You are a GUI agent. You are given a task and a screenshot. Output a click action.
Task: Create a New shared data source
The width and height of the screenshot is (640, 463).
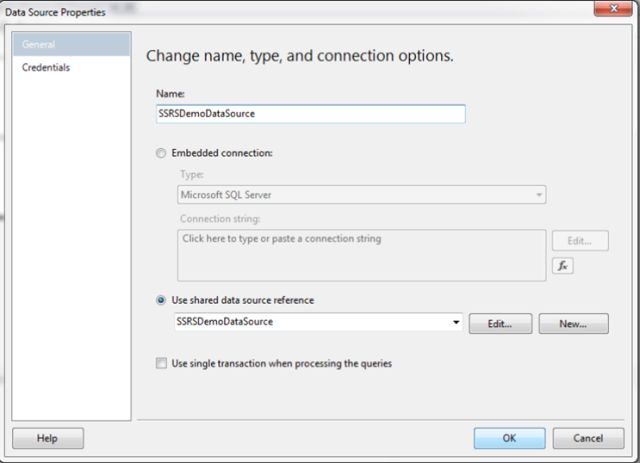click(574, 323)
